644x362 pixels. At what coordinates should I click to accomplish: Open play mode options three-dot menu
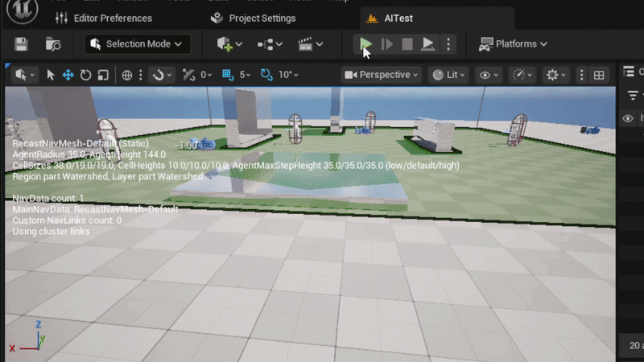click(x=448, y=44)
